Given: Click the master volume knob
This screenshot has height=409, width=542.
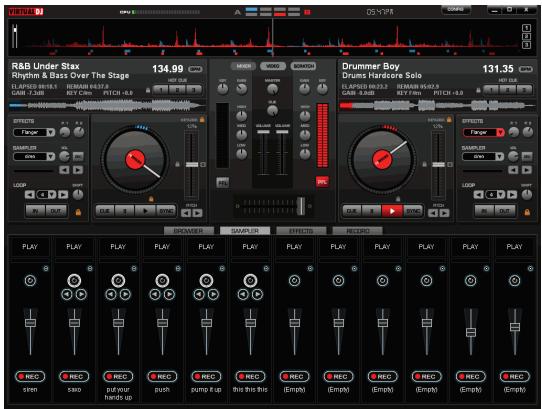Looking at the screenshot, I should click(272, 90).
